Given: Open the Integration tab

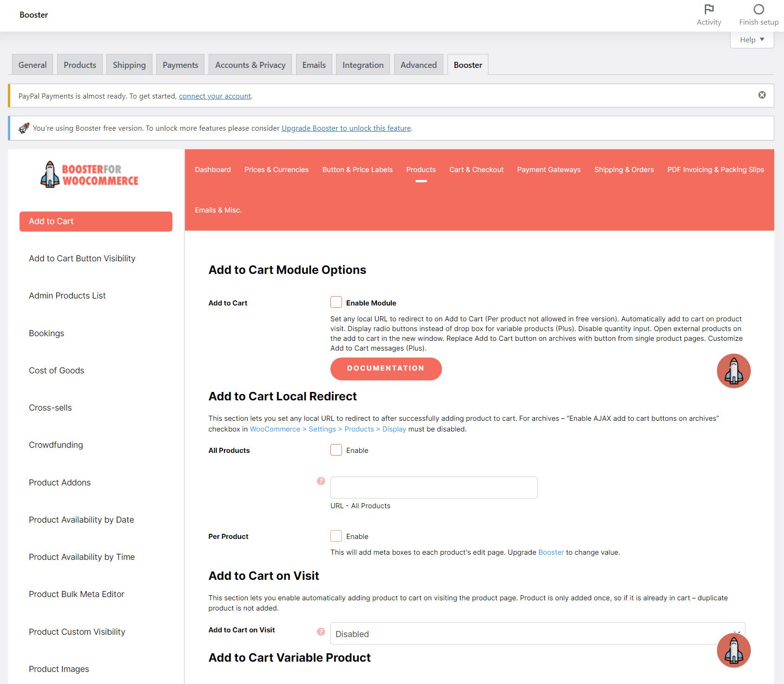Looking at the screenshot, I should (363, 65).
